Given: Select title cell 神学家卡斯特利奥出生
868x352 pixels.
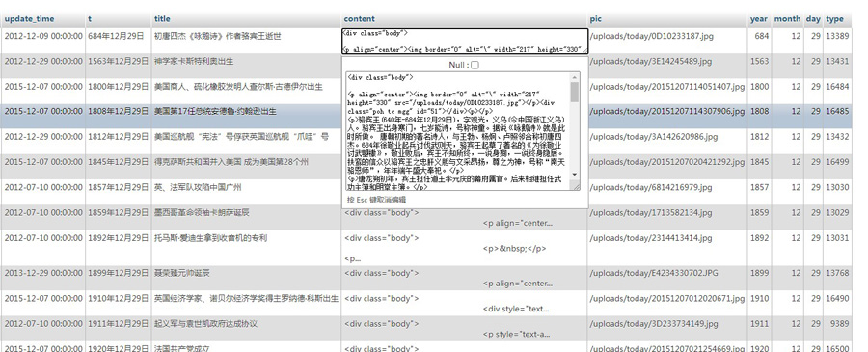Looking at the screenshot, I should point(194,61).
